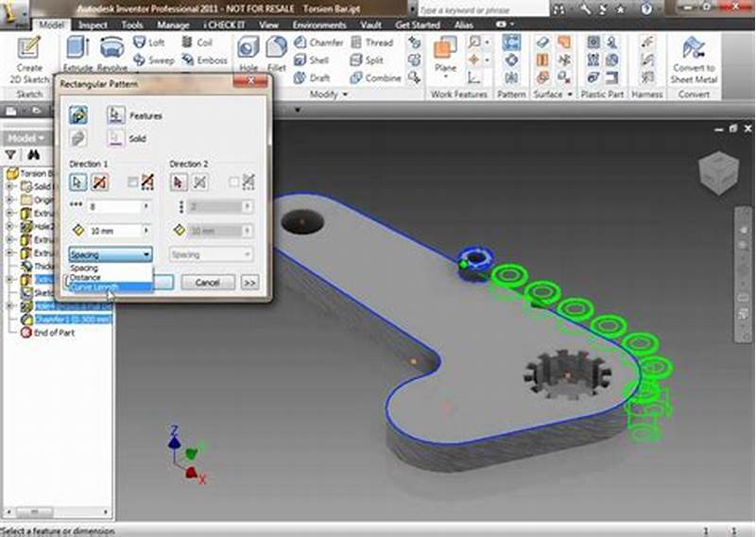Expand the Solid Bodies tree node
756x537 pixels.
click(9, 186)
